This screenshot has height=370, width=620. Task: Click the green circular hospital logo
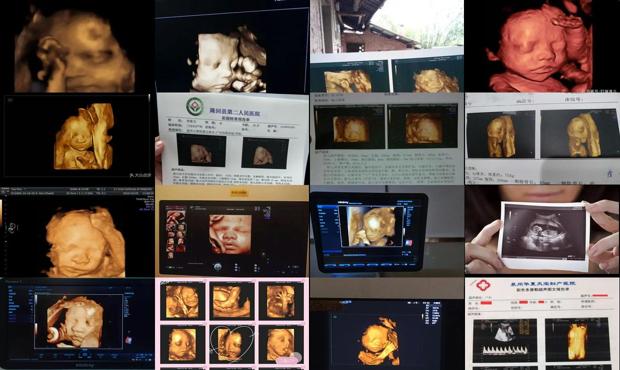pyautogui.click(x=195, y=106)
